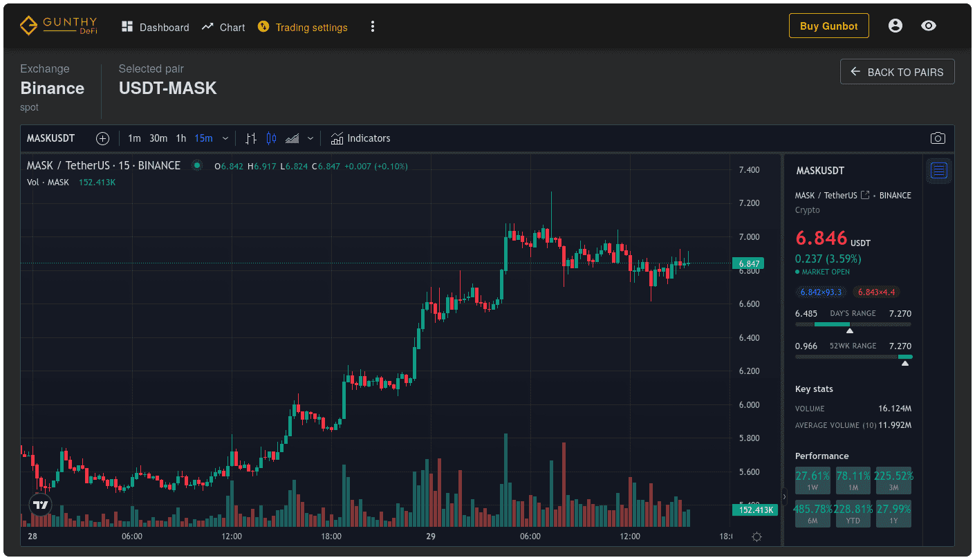
Task: Collapse the right details sidebar
Action: click(784, 496)
